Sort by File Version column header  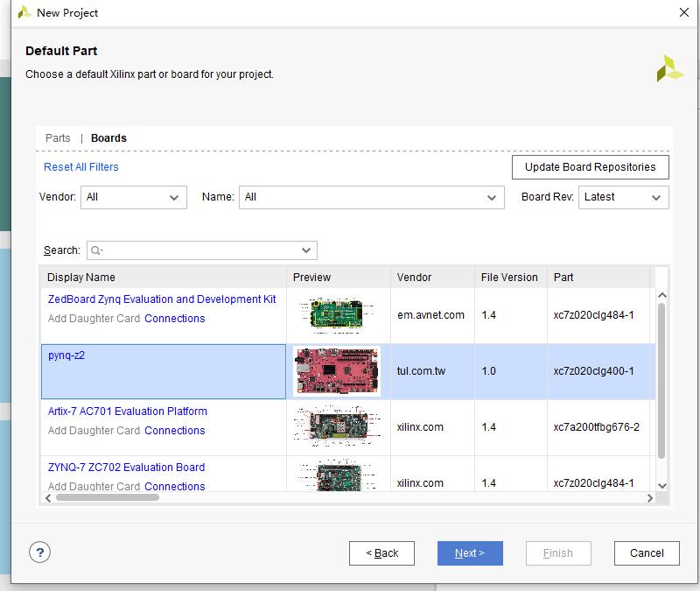[x=511, y=278]
